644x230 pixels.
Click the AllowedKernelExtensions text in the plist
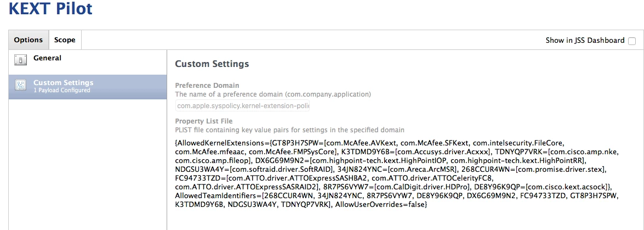(220, 143)
